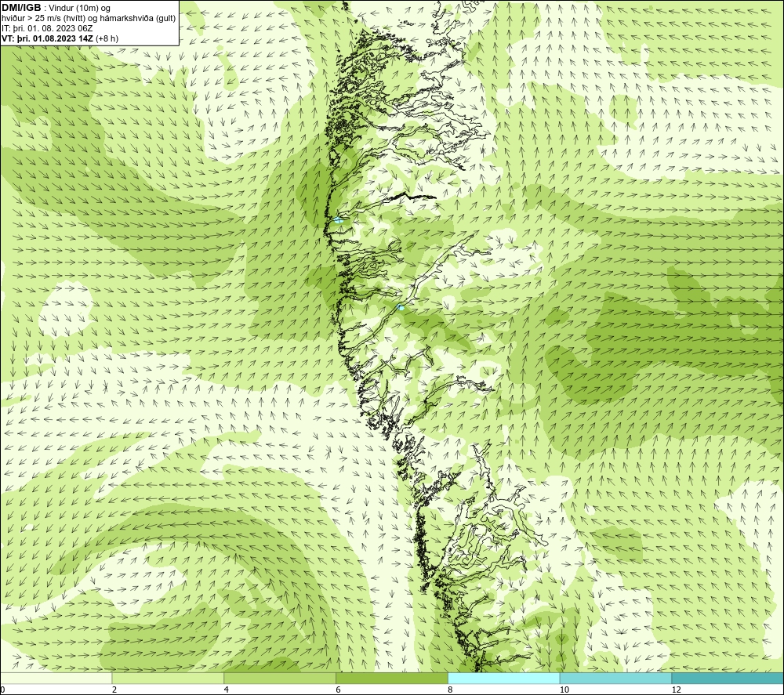Click the valid time 'VT: þri. 01.08.2023 14Z'
This screenshot has height=695, width=784.
[48, 38]
